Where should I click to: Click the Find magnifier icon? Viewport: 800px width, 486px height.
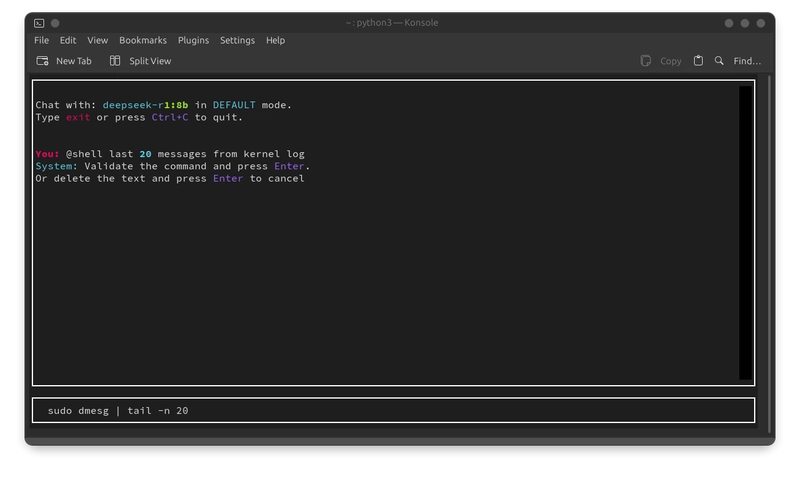pos(719,61)
